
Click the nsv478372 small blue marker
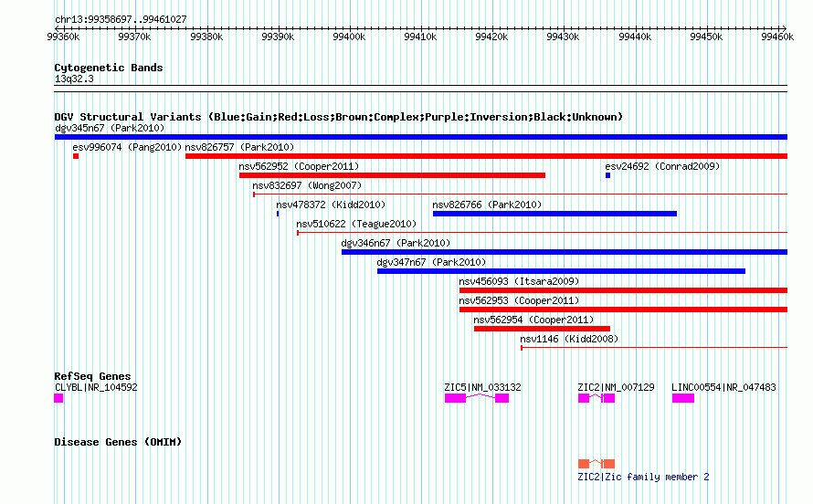pyautogui.click(x=278, y=214)
